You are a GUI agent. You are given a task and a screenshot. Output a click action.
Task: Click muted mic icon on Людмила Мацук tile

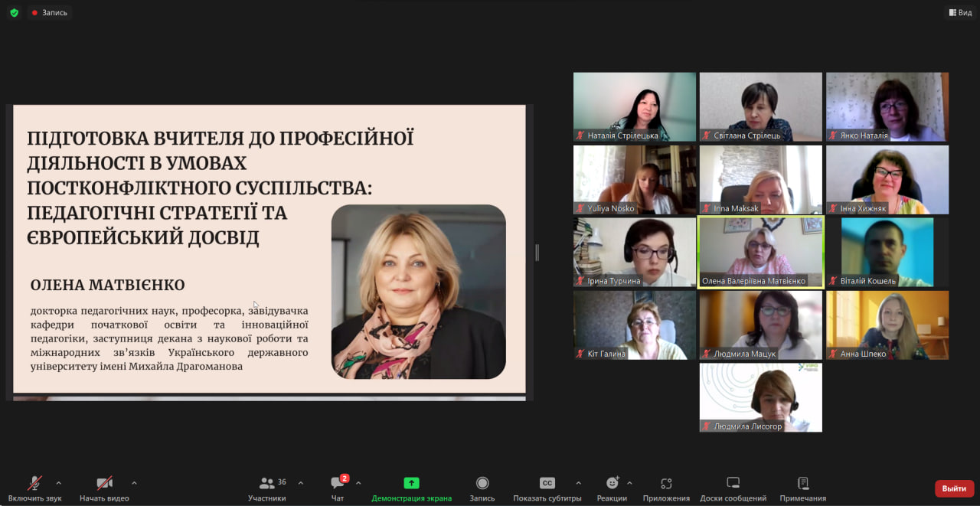coord(707,354)
